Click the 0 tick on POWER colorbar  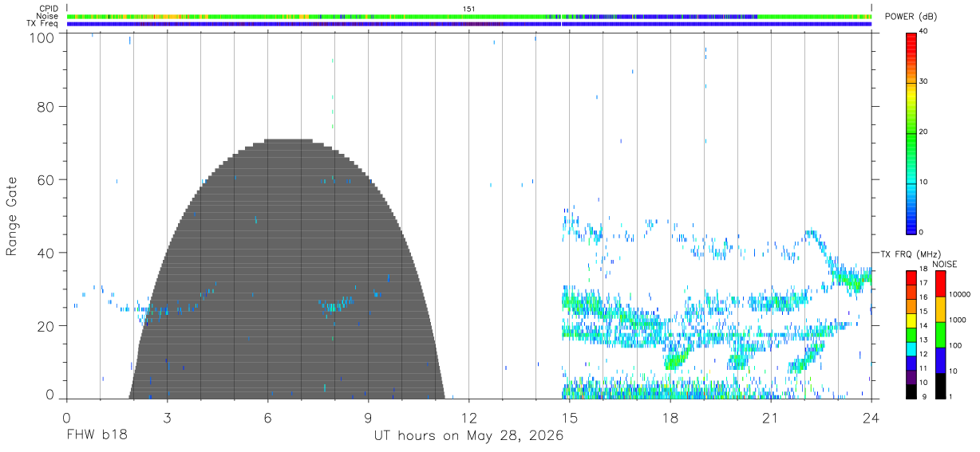tap(921, 232)
